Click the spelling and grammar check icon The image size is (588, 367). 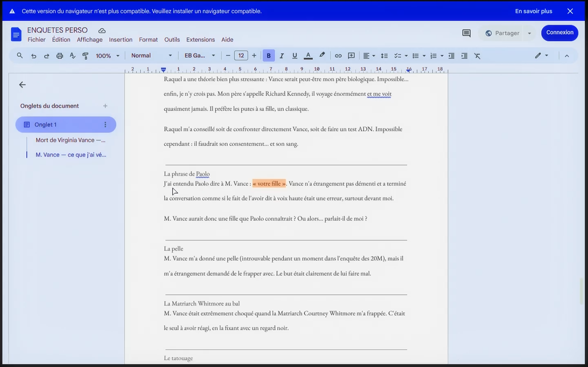(x=73, y=56)
